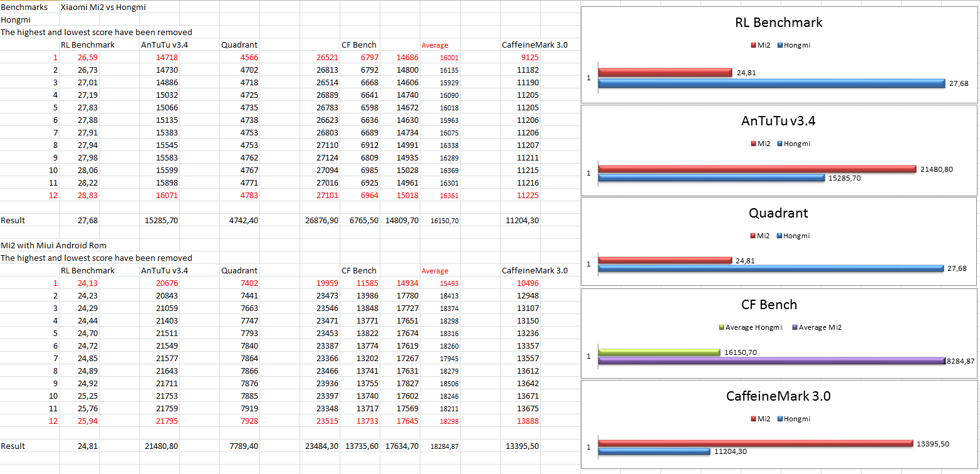Click the red Mi2 legend marker in AnTuTu chart

click(x=754, y=144)
